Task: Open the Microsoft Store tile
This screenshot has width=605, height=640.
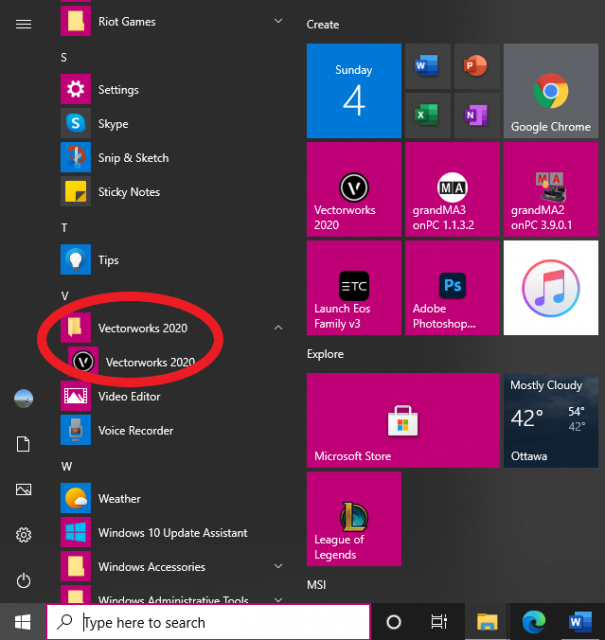Action: [x=402, y=421]
